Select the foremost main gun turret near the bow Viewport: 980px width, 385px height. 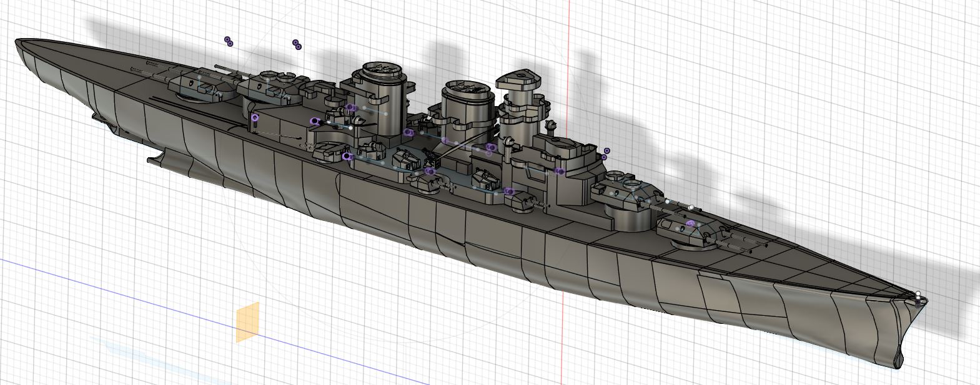(690, 230)
